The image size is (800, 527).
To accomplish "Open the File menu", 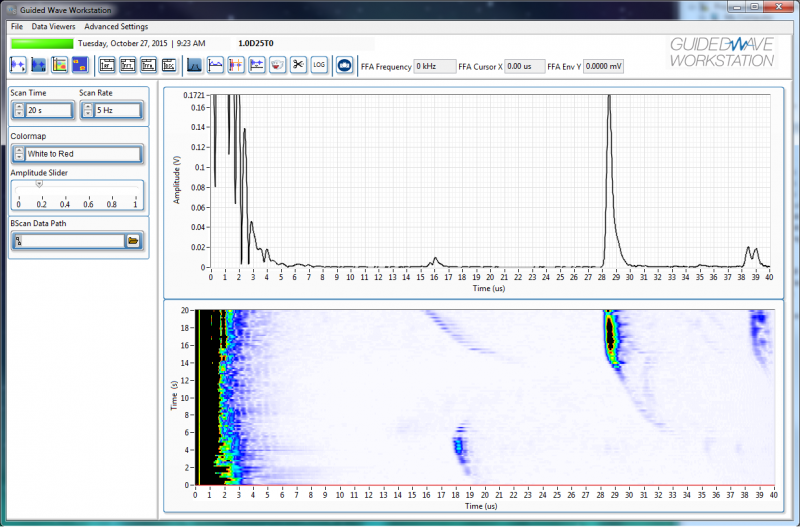I will click(16, 25).
